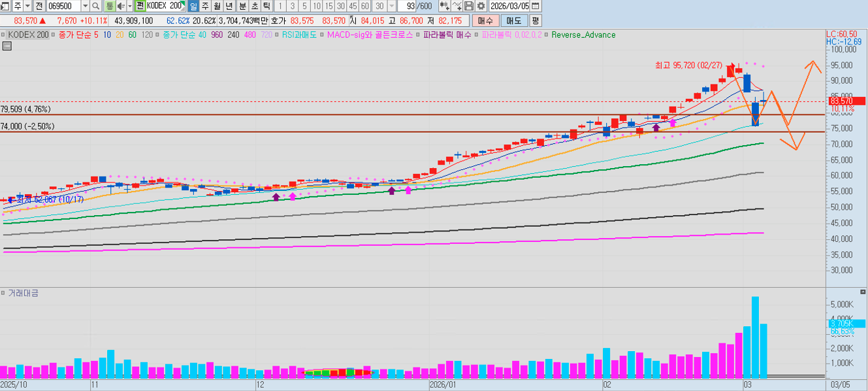Click the orange 20 moving average label

pyautogui.click(x=120, y=35)
